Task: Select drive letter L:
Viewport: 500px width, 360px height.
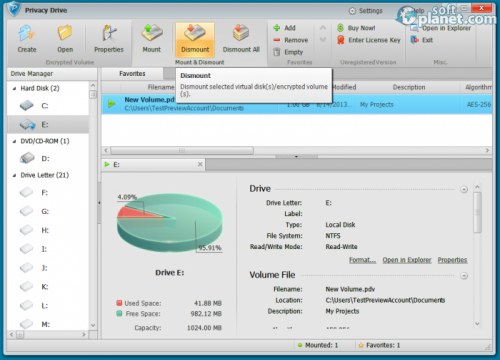Action: click(x=48, y=306)
